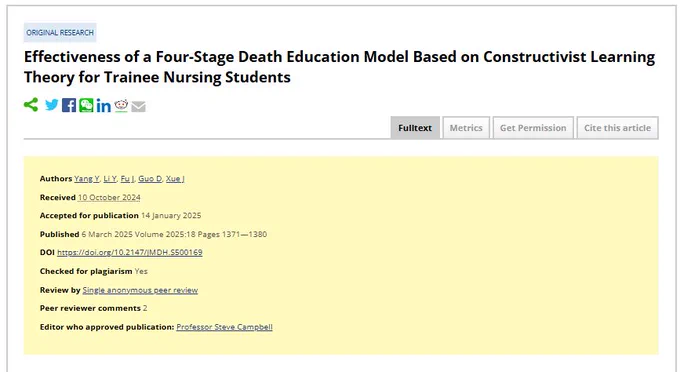680x372 pixels.
Task: Share article on LinkedIn
Action: [104, 105]
